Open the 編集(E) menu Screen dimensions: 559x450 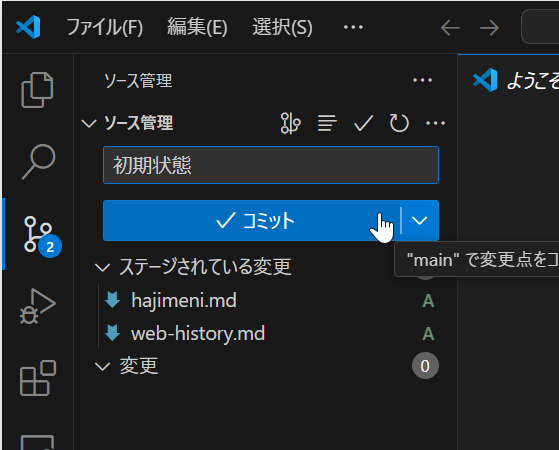[197, 27]
